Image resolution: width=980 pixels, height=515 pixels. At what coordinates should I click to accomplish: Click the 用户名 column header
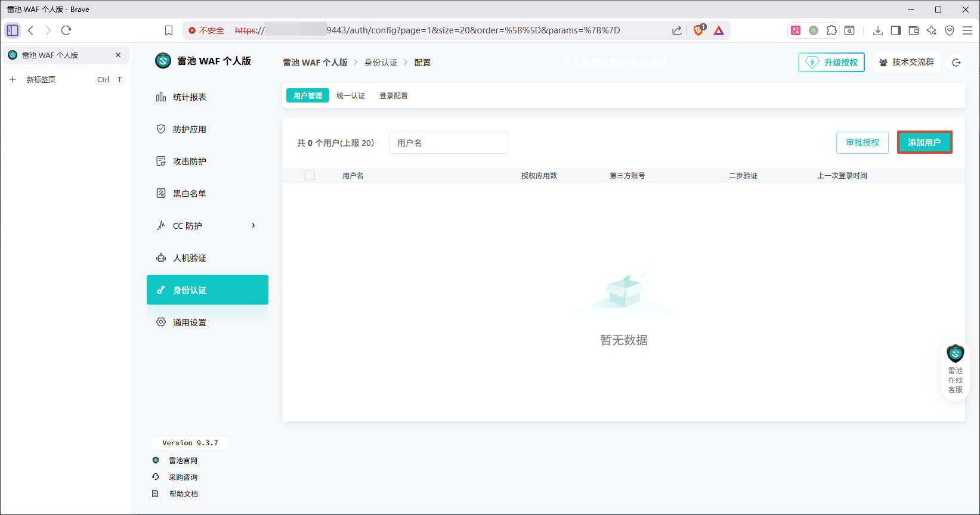pos(353,176)
